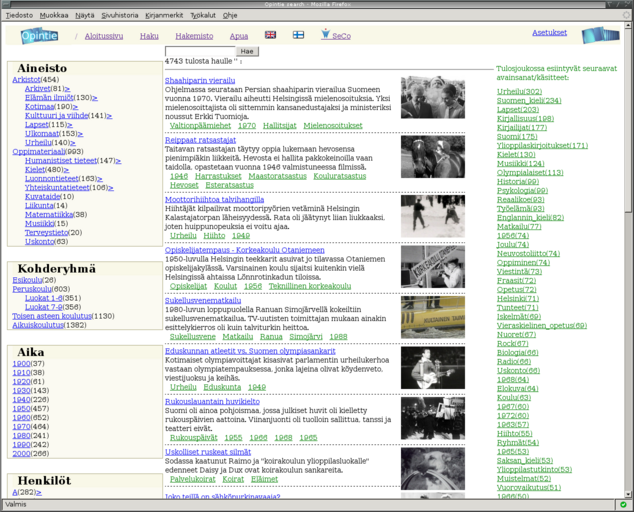Open the Muokkaa menu

(x=54, y=15)
